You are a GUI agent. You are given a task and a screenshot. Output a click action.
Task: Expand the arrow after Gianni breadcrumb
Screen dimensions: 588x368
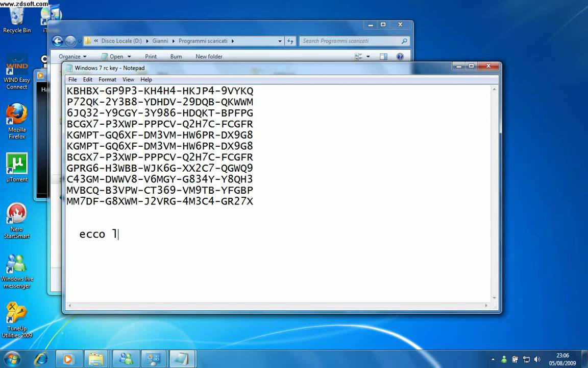click(x=173, y=41)
